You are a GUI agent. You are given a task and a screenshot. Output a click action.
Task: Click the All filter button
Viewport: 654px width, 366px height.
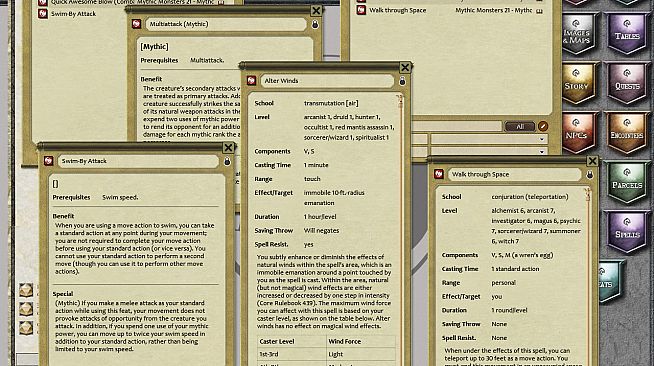[x=520, y=126]
